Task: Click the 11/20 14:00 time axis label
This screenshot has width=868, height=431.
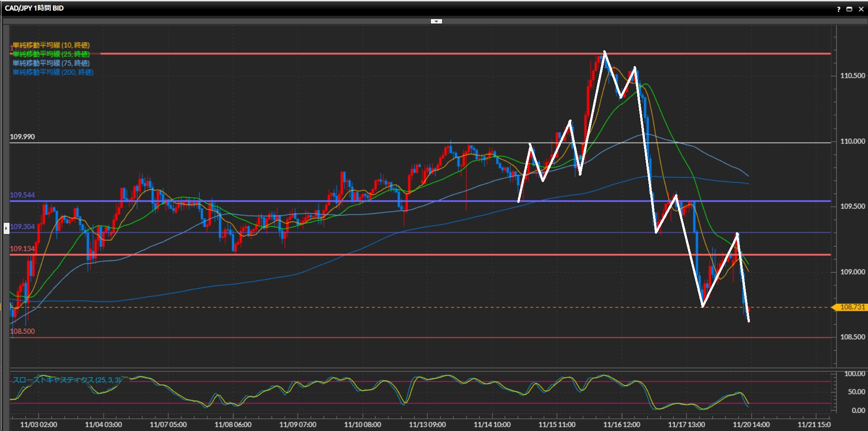Action: 751,425
